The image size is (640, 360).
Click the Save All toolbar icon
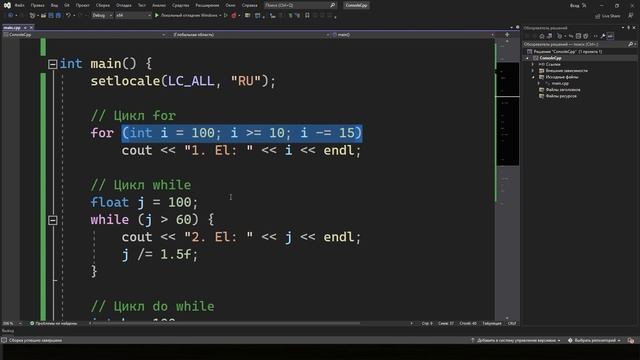click(x=58, y=16)
